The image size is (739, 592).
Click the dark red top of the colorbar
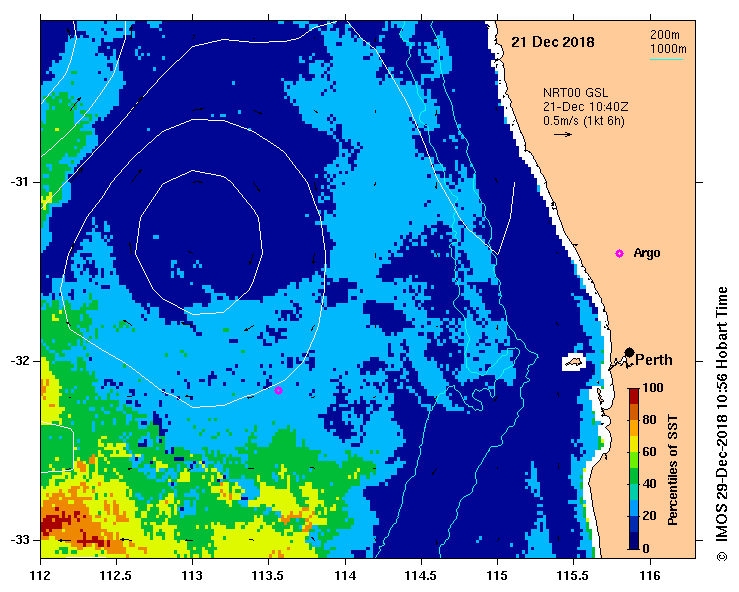(x=633, y=396)
